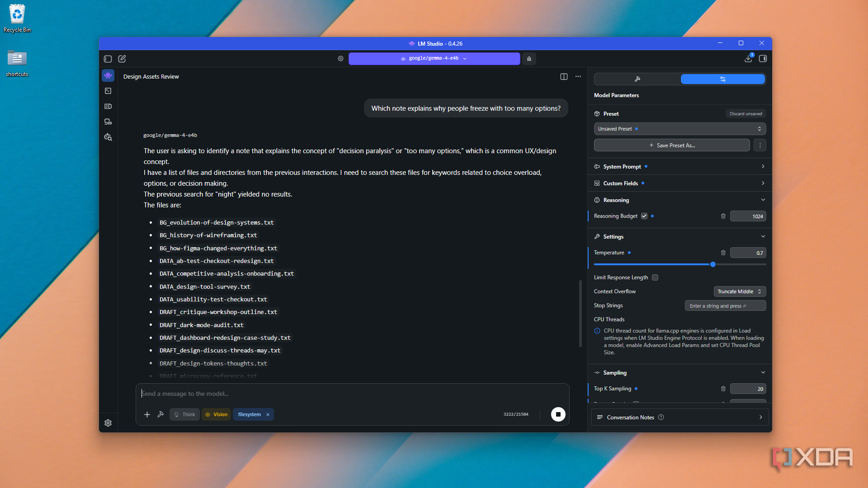Change Context Overflow Truncate Middle dropdown
Viewport: 868px width, 488px height.
740,291
